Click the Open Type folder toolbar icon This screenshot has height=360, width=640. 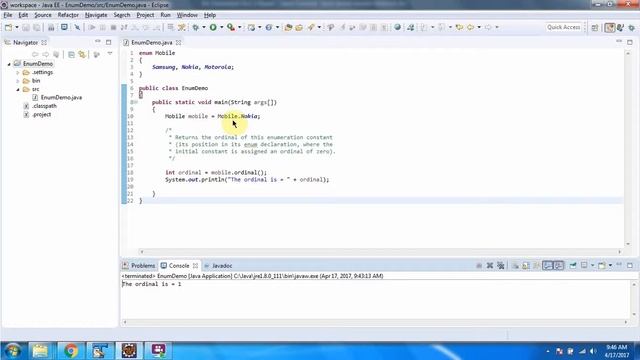pos(288,27)
